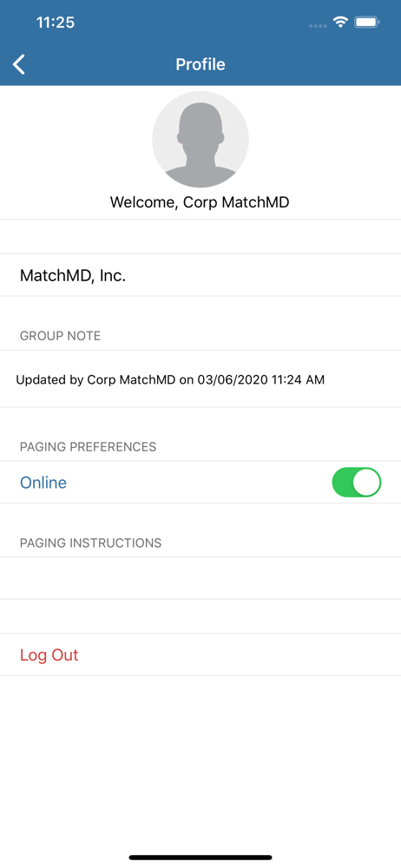Image resolution: width=401 pixels, height=868 pixels.
Task: Log Out of the account
Action: click(49, 654)
